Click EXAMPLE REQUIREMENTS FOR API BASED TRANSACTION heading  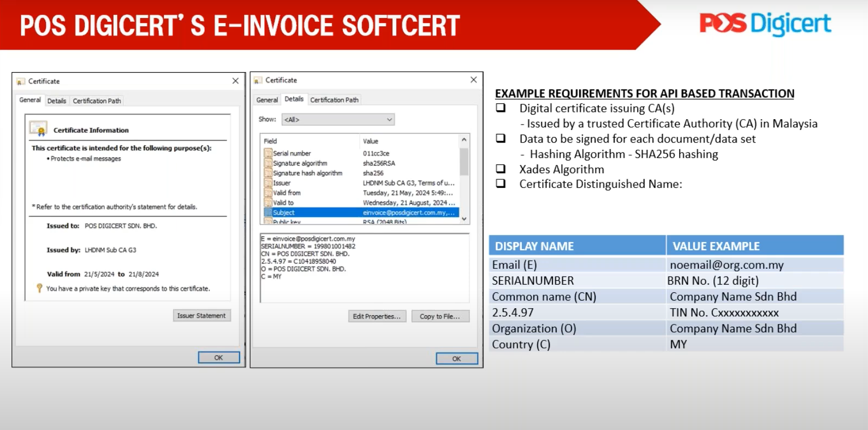point(645,93)
